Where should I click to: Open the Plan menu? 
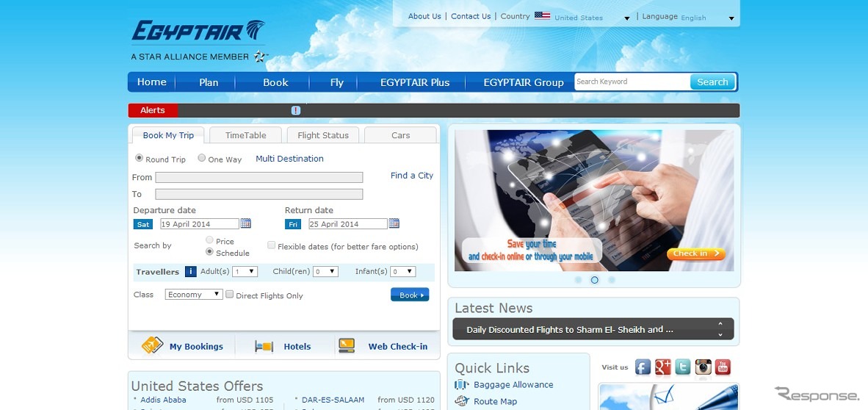point(209,82)
